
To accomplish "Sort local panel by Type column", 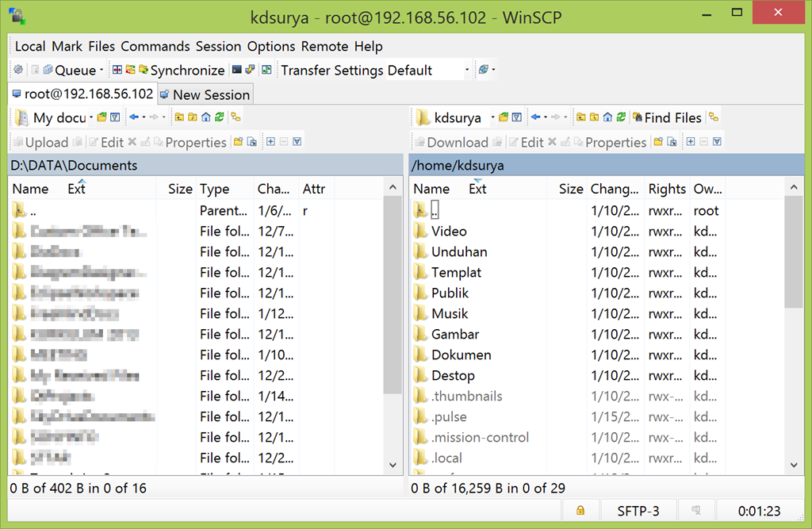I will tap(225, 189).
